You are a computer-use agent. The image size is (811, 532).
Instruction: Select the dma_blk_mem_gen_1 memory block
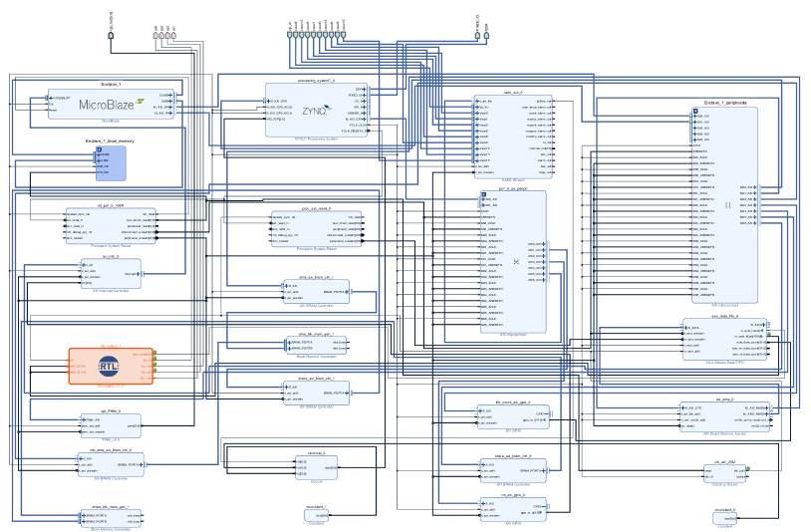click(317, 346)
